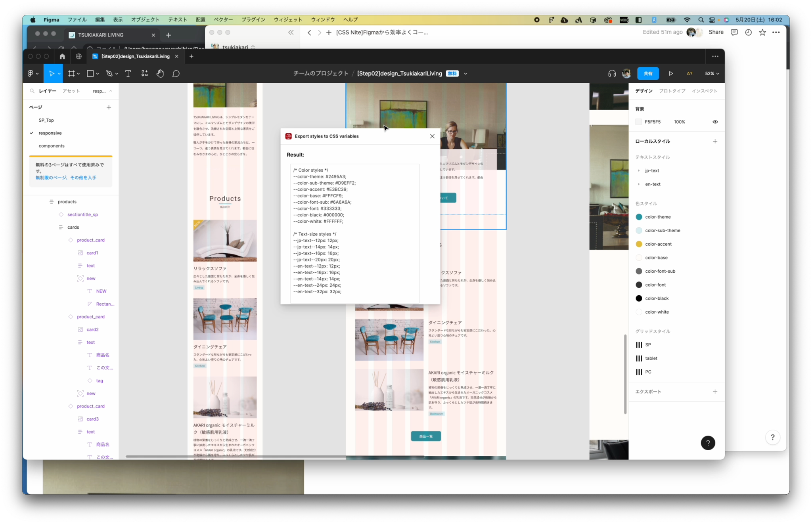Select the Component tool in toolbar
Viewport: 812px width, 524px height.
coord(144,73)
